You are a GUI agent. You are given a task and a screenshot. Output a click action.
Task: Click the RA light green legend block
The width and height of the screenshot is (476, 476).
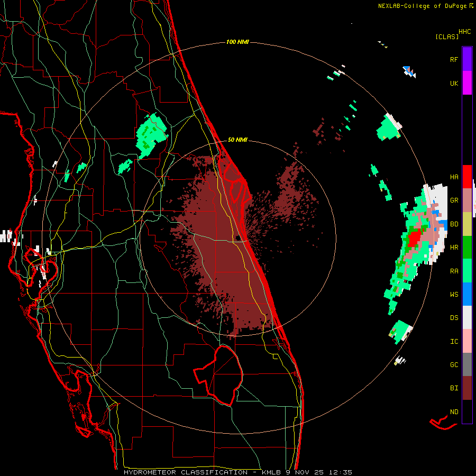(x=467, y=271)
